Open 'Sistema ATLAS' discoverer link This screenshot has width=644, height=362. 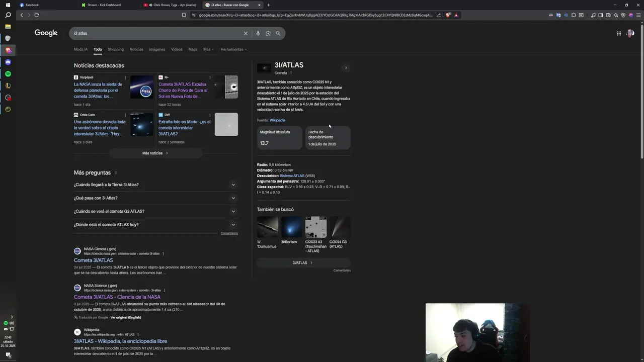pos(292,176)
